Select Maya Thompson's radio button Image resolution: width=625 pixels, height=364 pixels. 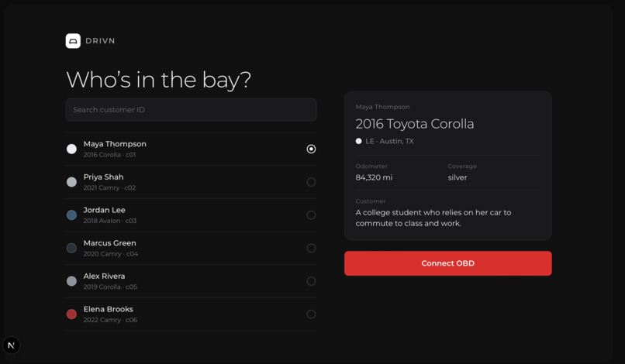(x=311, y=149)
